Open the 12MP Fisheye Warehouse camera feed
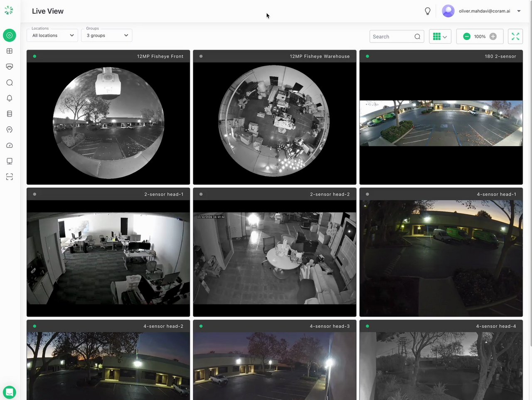This screenshot has width=532, height=400. point(275,123)
